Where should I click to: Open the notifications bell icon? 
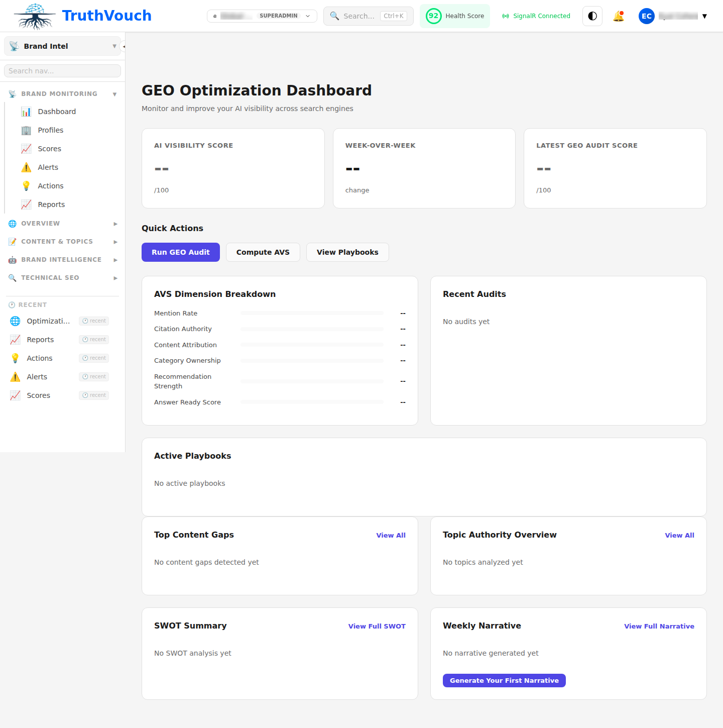[x=619, y=16]
